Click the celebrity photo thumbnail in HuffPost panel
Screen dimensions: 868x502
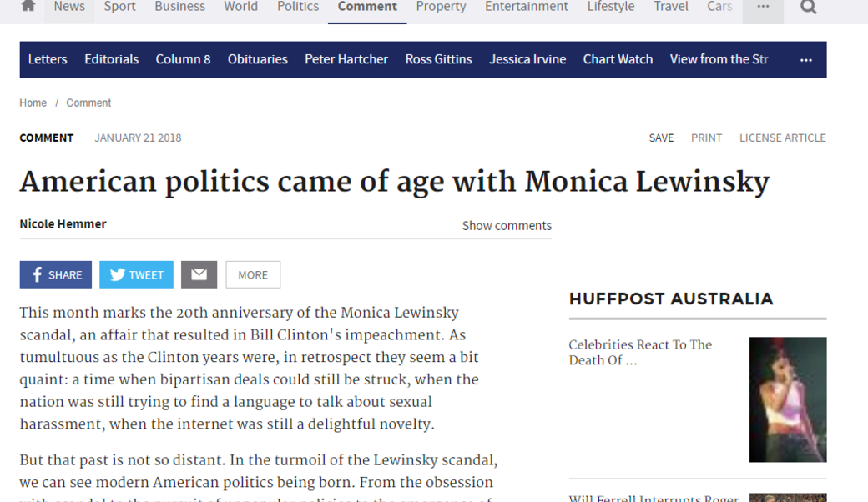point(787,399)
